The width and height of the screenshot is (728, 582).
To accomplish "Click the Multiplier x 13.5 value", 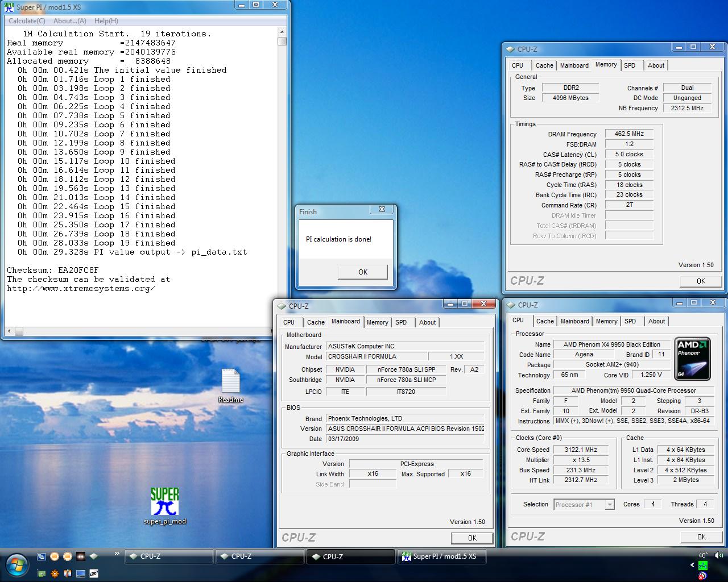I will 581,460.
